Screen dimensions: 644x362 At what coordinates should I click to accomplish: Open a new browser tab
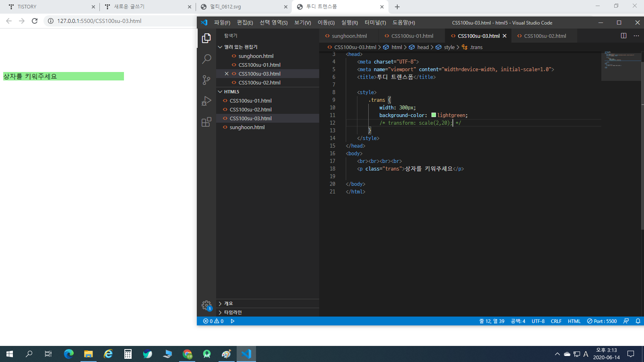coord(397,7)
